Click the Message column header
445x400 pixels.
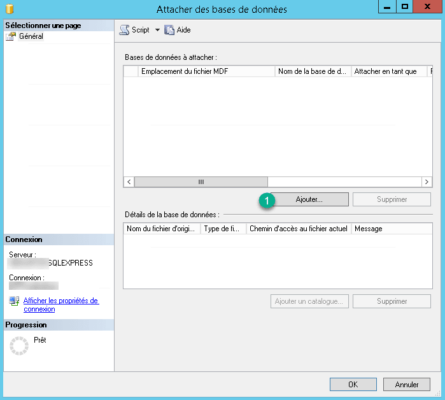pos(392,229)
